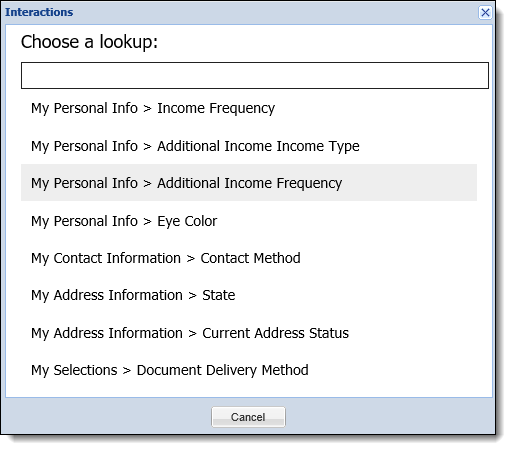Pick highlighted Additional Income Frequency lookup
This screenshot has height=450, width=511.
point(249,183)
